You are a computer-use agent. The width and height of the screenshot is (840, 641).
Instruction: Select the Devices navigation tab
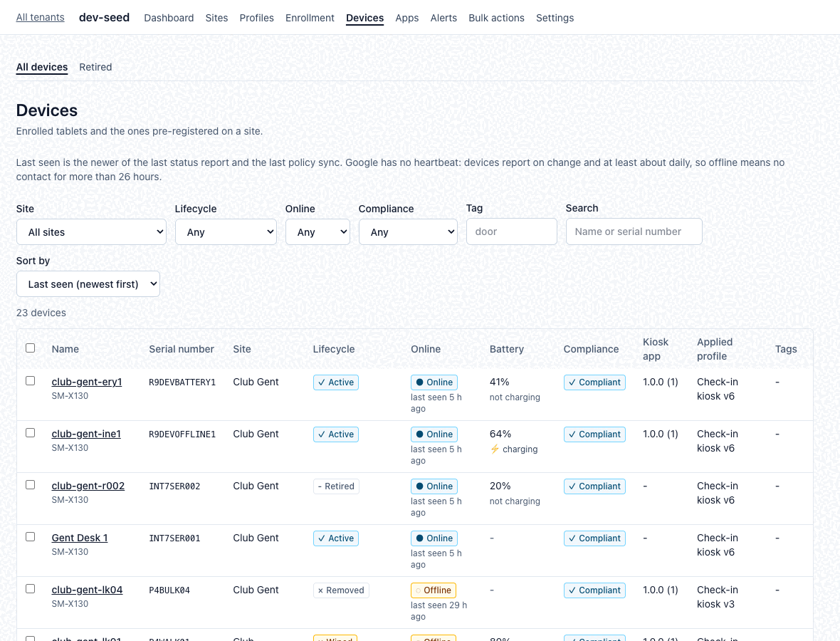tap(364, 18)
